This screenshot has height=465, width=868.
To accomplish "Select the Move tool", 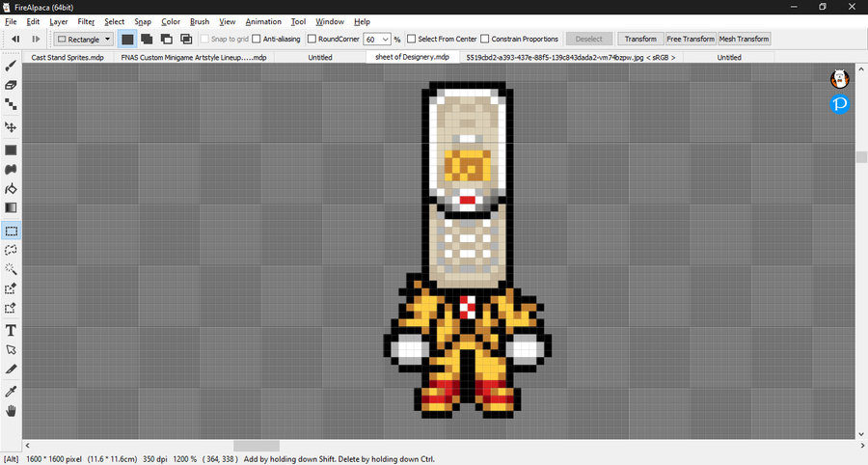I will click(x=11, y=126).
